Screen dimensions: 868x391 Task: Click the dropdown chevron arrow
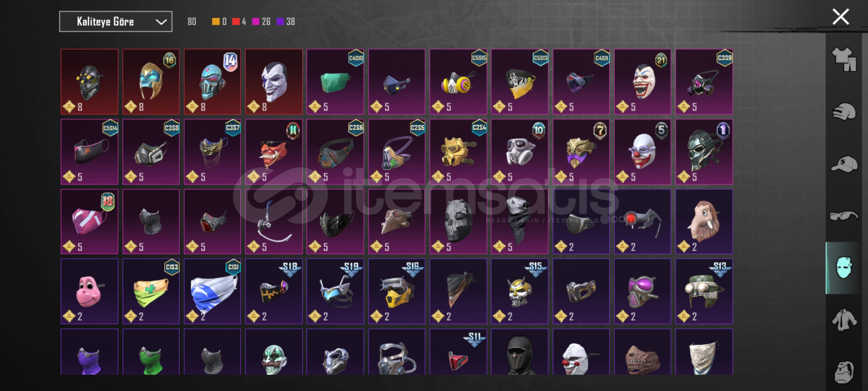tap(161, 22)
